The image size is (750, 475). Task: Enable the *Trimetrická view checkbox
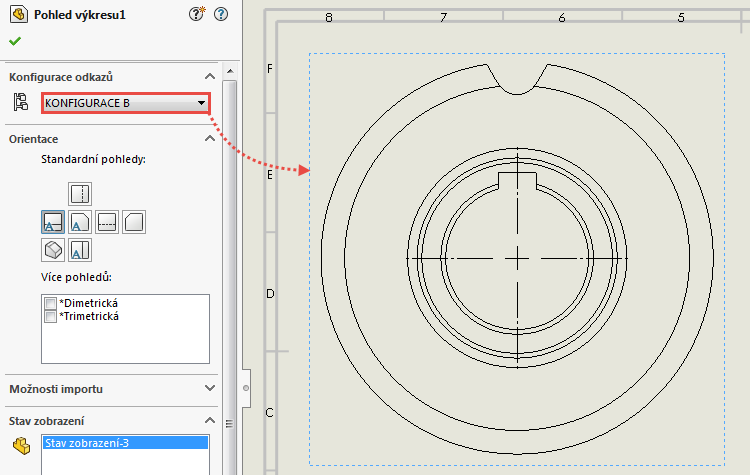coord(50,317)
